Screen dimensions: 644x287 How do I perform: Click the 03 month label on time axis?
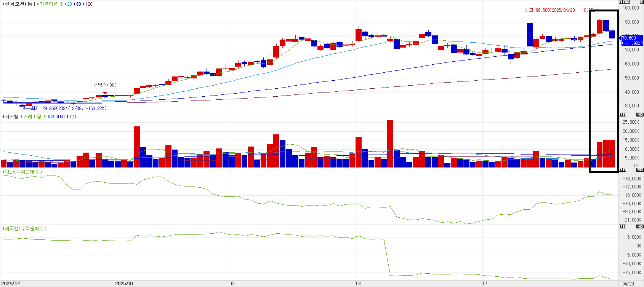click(x=358, y=283)
